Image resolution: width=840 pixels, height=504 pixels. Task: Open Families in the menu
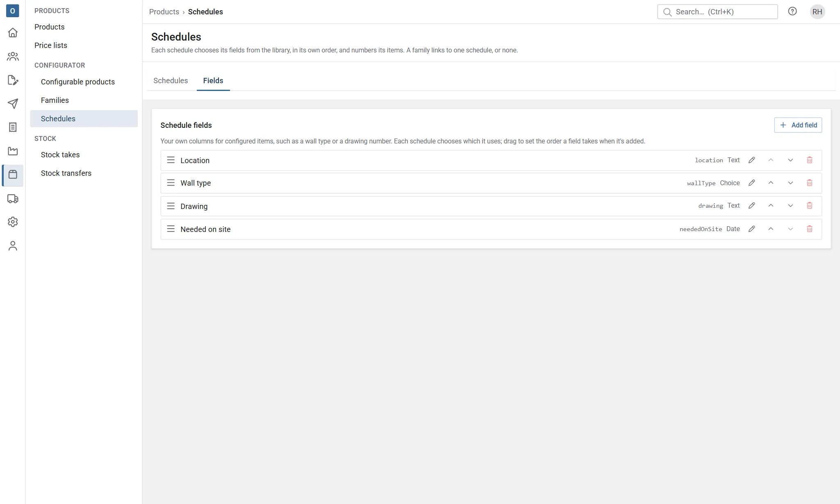(55, 100)
